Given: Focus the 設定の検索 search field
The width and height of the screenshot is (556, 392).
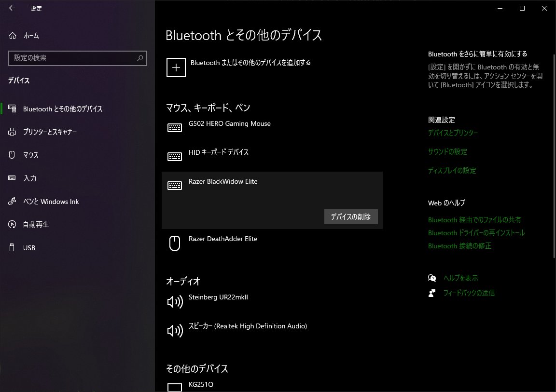Looking at the screenshot, I should [x=78, y=58].
